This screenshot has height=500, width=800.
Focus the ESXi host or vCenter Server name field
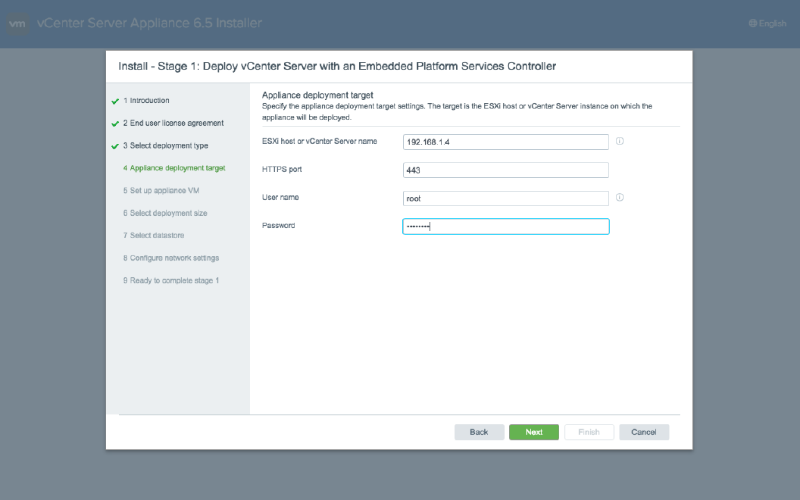[x=506, y=141]
